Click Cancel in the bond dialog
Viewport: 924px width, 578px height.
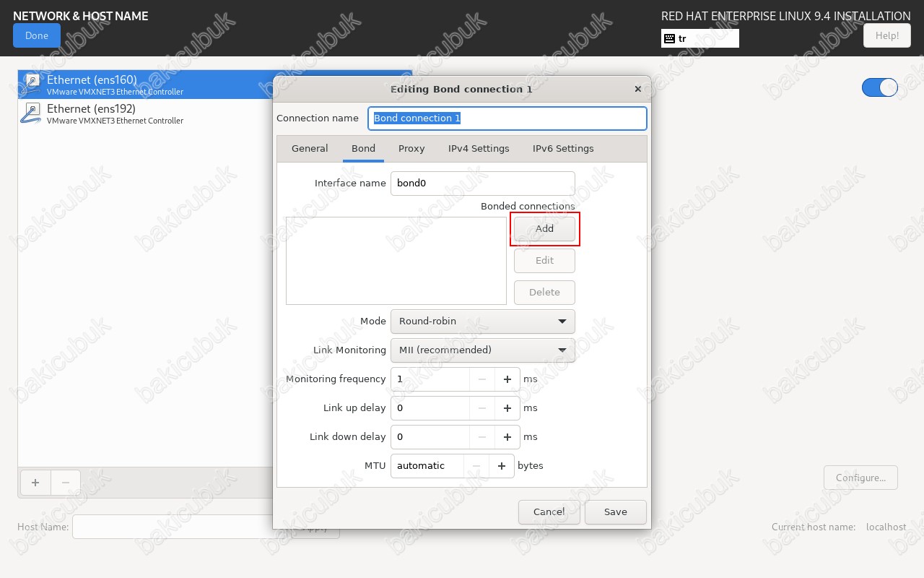coord(549,512)
